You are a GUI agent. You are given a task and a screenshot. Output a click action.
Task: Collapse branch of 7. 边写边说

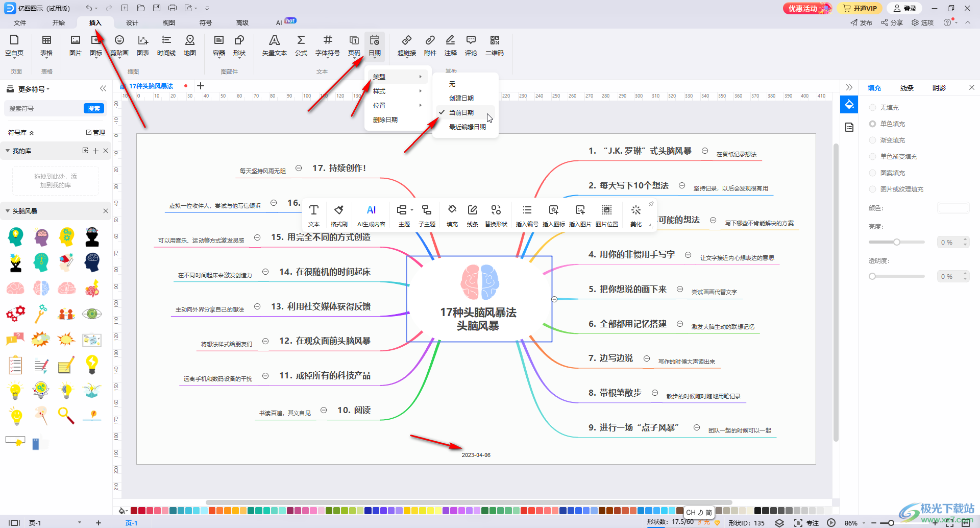(x=647, y=358)
